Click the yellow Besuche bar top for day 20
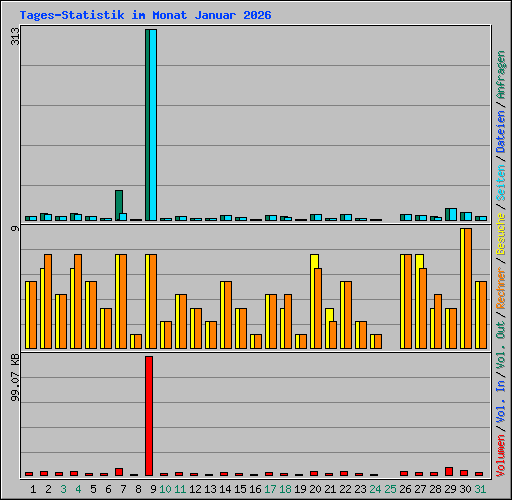The height and width of the screenshot is (500, 512). pos(314,261)
